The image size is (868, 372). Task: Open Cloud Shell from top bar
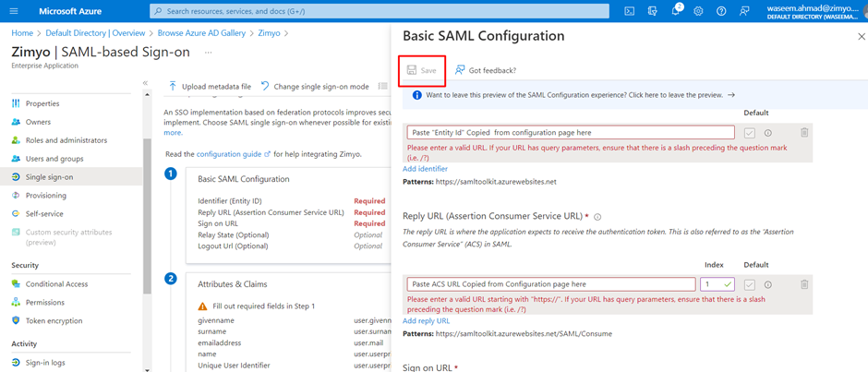pos(630,11)
